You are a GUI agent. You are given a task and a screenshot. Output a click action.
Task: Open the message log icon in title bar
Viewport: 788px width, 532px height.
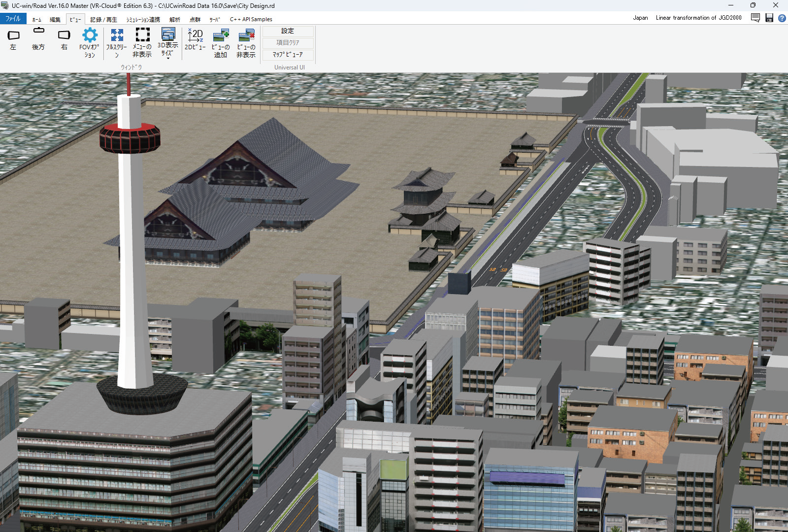[x=755, y=18]
